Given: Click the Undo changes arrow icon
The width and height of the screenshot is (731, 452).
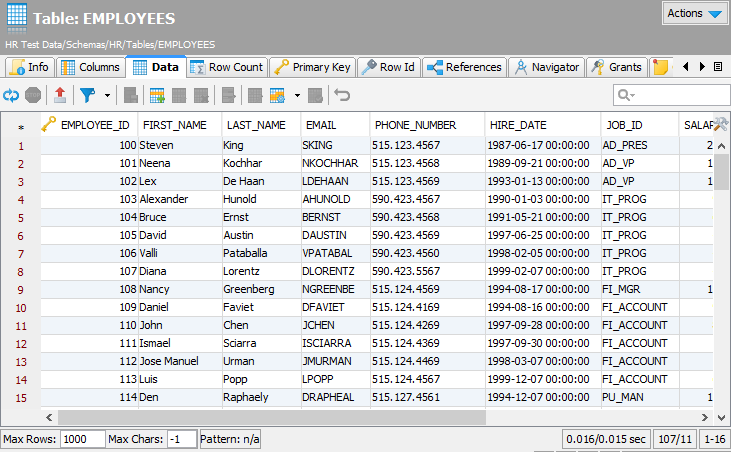Looking at the screenshot, I should [x=342, y=95].
